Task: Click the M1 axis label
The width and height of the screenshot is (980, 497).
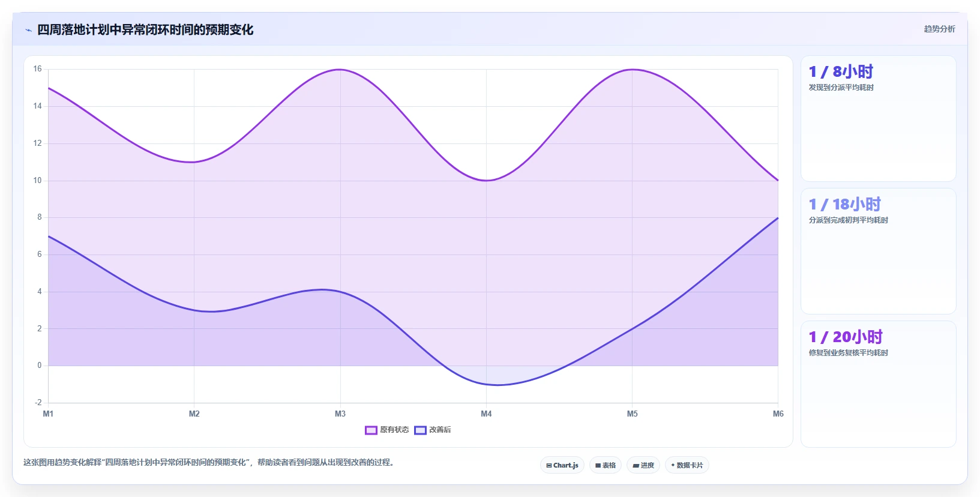Action: [48, 414]
